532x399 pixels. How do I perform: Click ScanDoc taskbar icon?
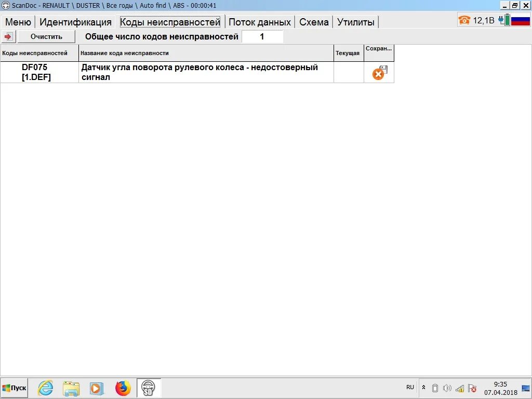(148, 388)
